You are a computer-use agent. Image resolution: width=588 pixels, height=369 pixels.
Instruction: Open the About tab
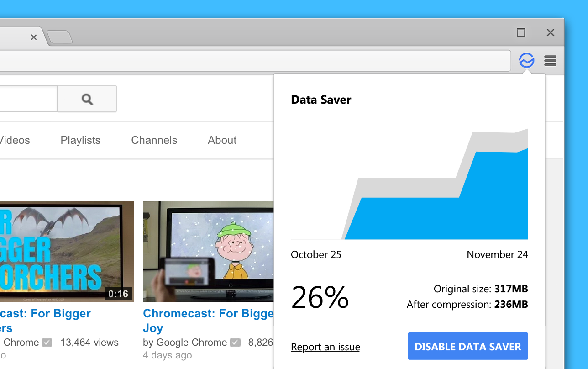pos(222,140)
